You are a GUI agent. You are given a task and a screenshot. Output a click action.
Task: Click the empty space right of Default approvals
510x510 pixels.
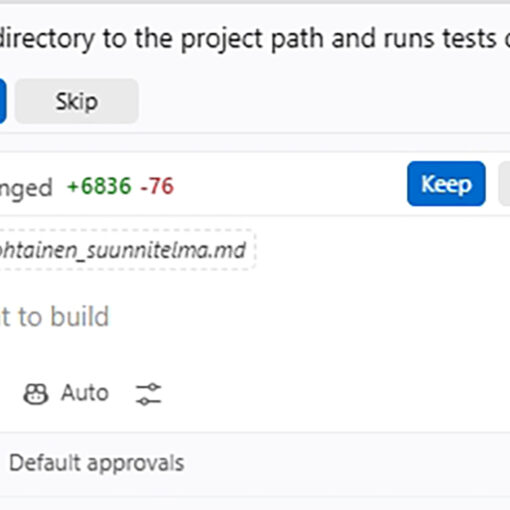[x=347, y=463]
